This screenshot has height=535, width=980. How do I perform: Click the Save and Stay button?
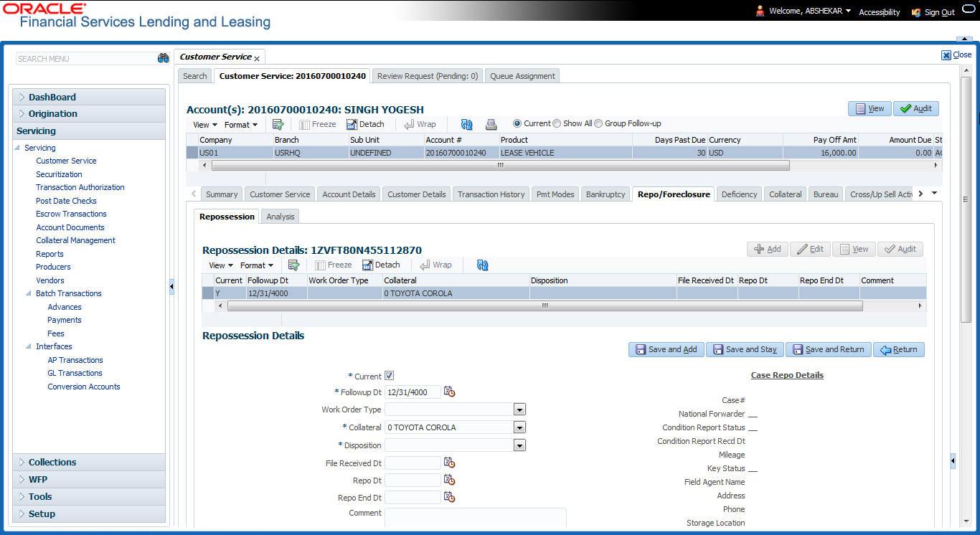745,349
